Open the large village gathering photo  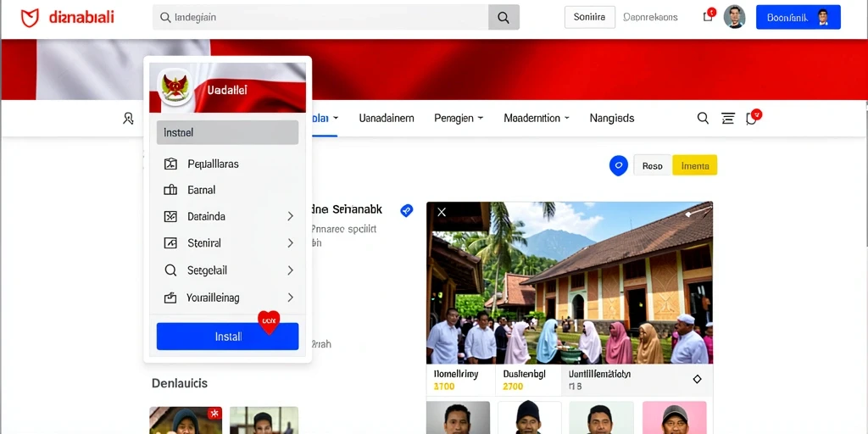(x=570, y=283)
